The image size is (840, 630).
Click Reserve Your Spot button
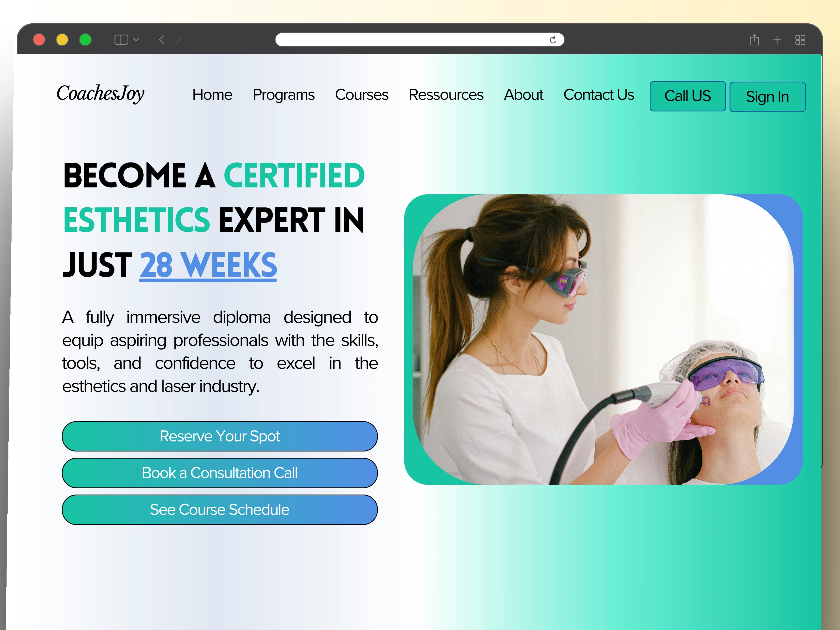219,436
